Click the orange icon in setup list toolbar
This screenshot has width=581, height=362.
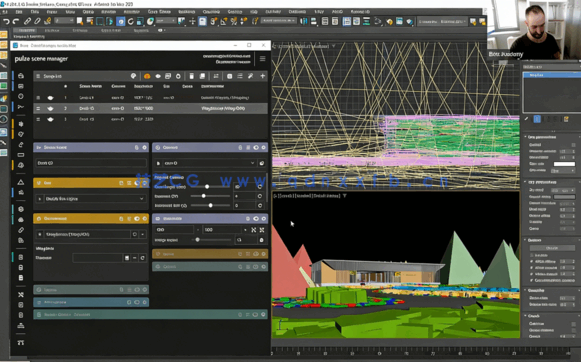click(x=147, y=76)
